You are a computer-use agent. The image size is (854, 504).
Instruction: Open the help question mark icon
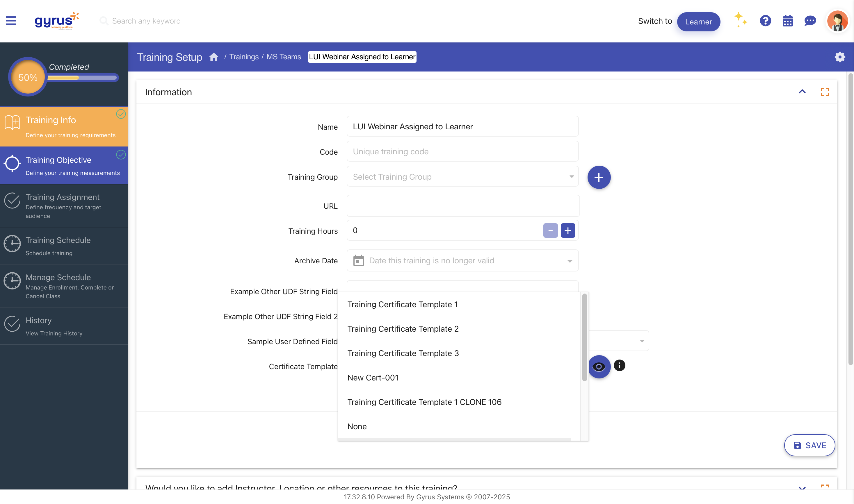coord(765,21)
